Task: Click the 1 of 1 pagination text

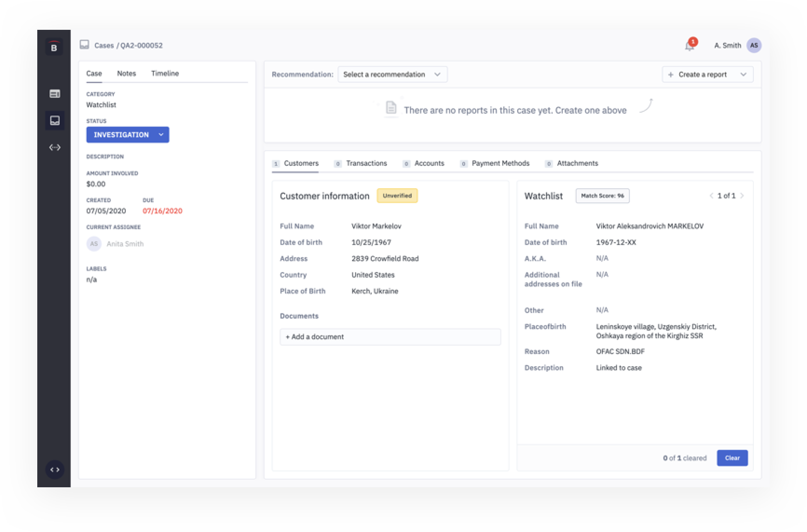Action: [726, 196]
